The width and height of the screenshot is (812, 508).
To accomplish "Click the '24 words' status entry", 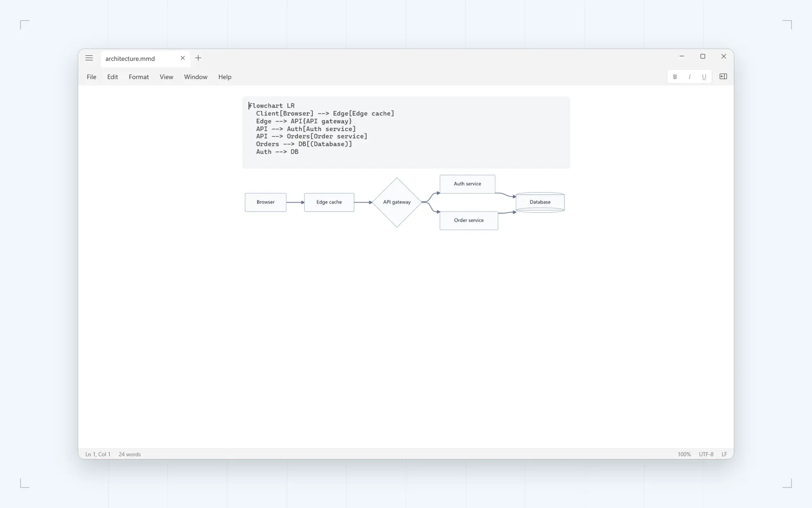I will click(130, 454).
